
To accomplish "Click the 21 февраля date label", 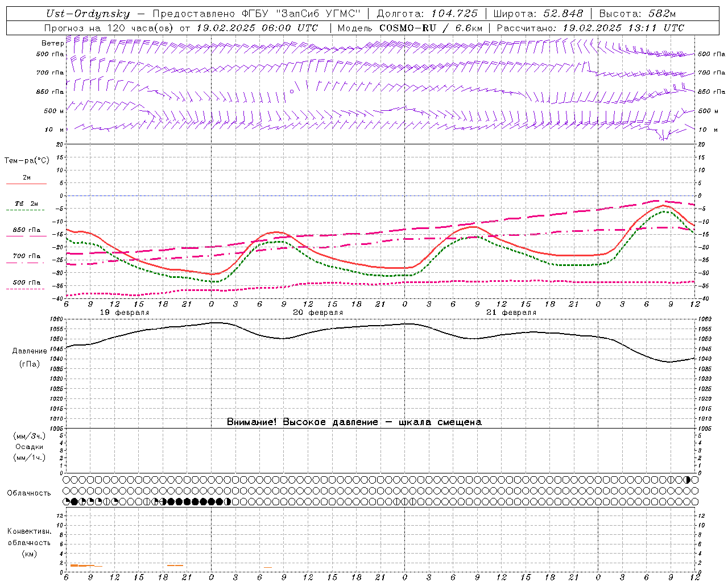I will pos(511,313).
